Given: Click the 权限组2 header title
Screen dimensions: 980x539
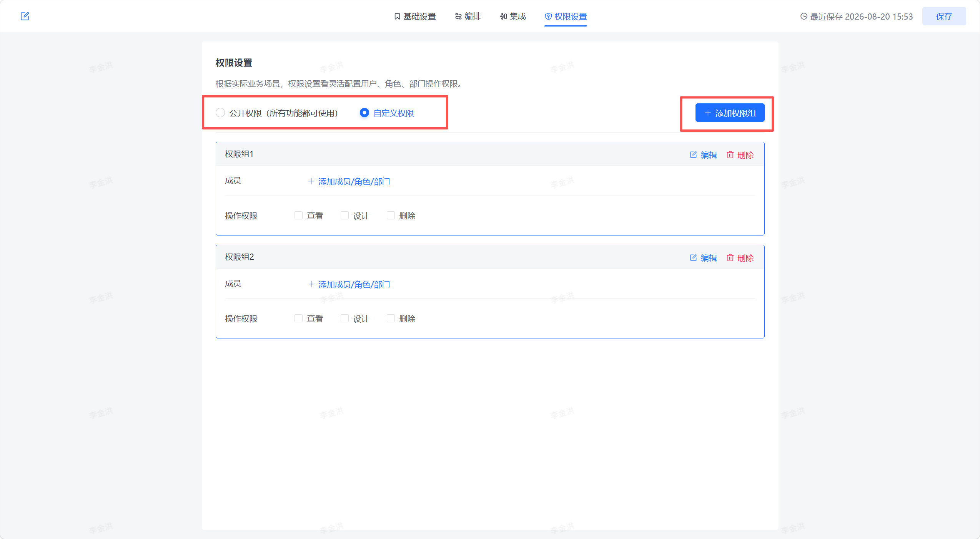Looking at the screenshot, I should 240,257.
